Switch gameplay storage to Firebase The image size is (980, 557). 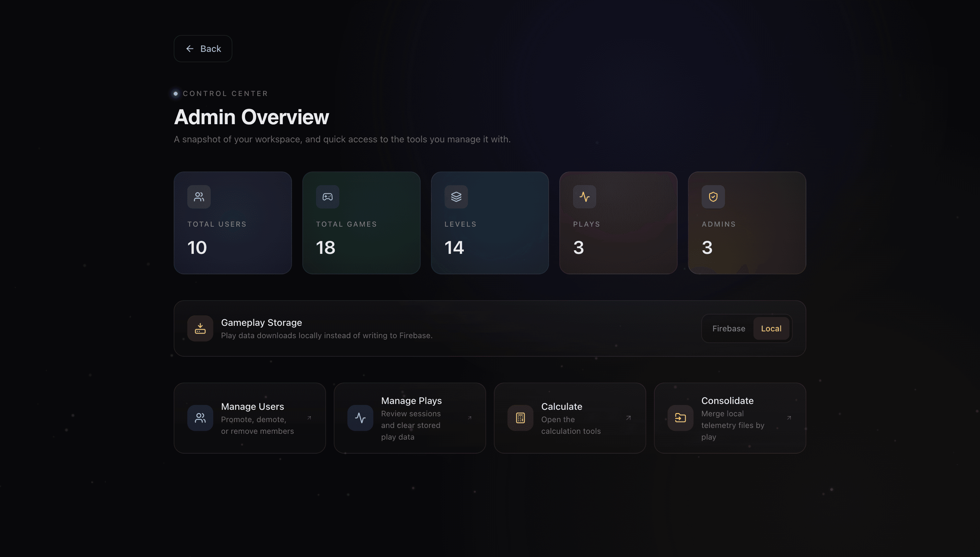click(x=729, y=328)
